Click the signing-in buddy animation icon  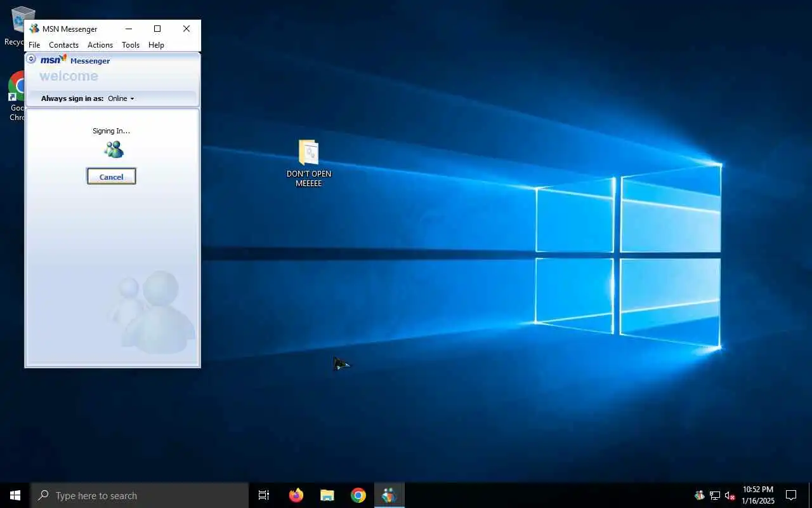click(x=114, y=149)
